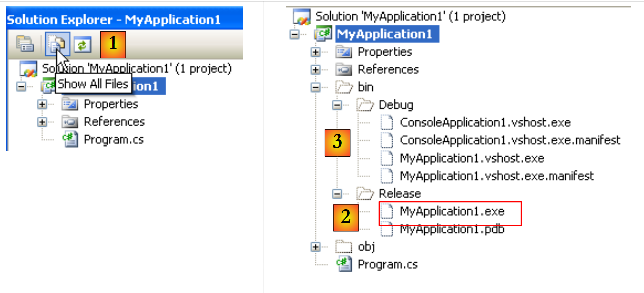Screen dimensions: 644x293
Task: Click the Debug folder icon
Action: tap(365, 105)
